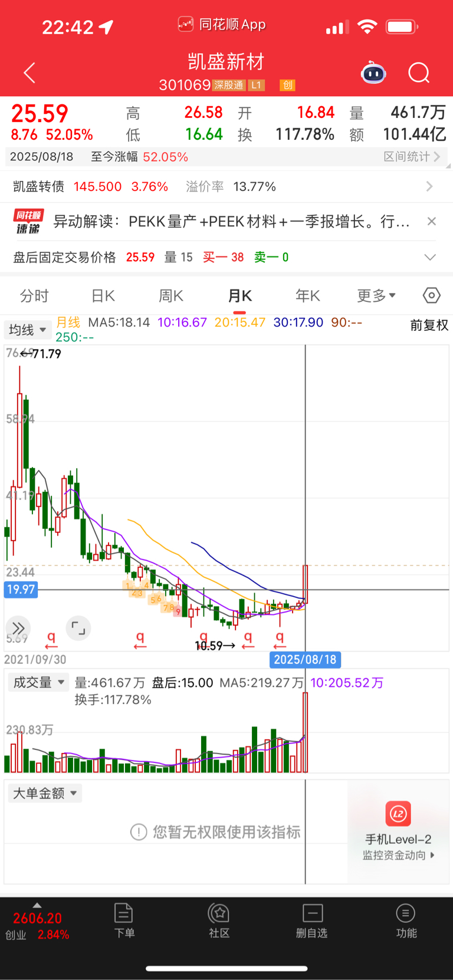The image size is (453, 980).
Task: Expand 盘后固定交易价格 row chevron
Action: click(x=431, y=257)
